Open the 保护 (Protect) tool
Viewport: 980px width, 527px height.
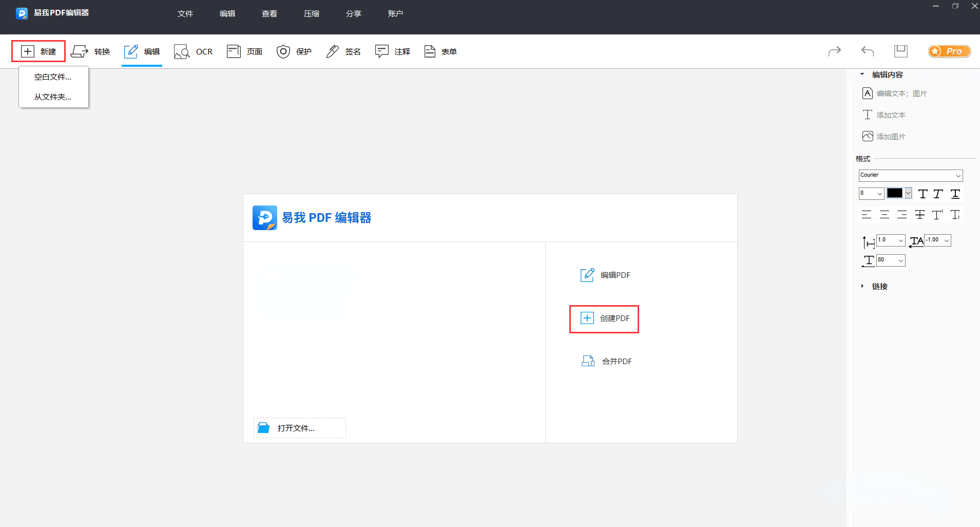pos(294,51)
